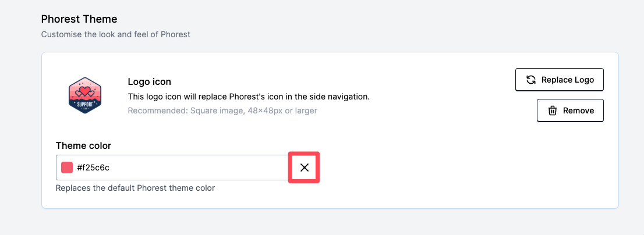Click the 'Customise the look and feel' subtitle
The image size is (644, 235).
[116, 34]
